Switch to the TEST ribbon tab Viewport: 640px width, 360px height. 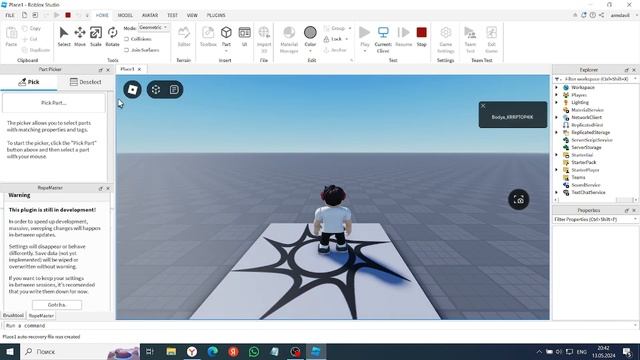pos(172,15)
